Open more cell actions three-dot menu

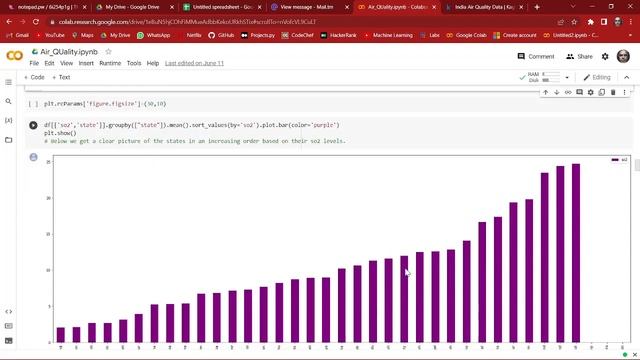[624, 93]
